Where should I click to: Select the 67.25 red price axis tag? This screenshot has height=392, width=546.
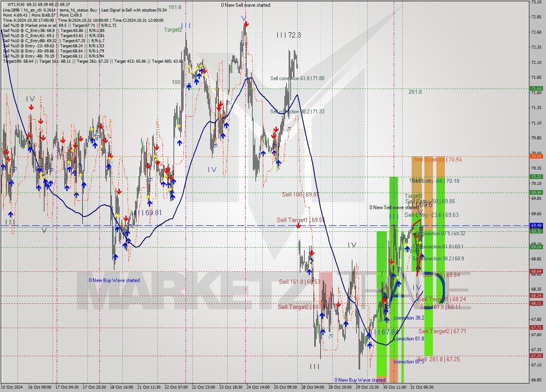(536, 355)
